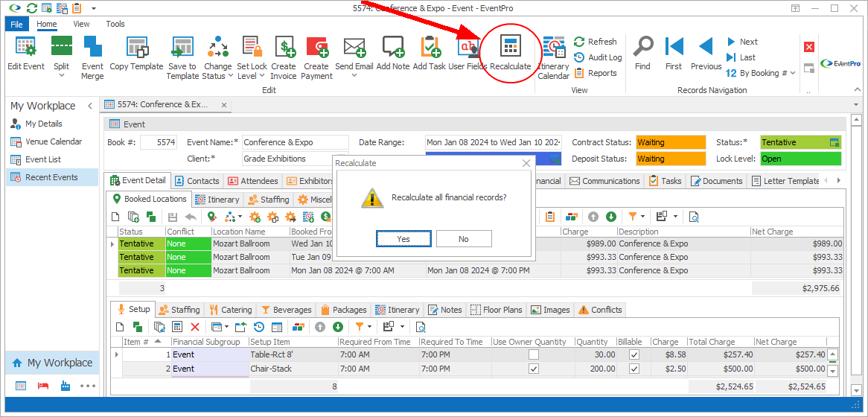868x417 pixels.
Task: Click the red delete X in Setup toolbar
Action: coord(195,327)
